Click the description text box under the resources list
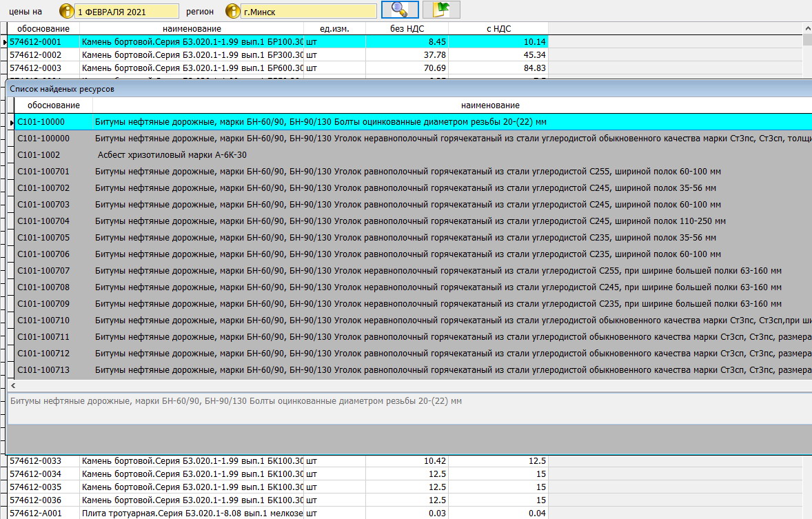The width and height of the screenshot is (812, 519). pyautogui.click(x=409, y=408)
